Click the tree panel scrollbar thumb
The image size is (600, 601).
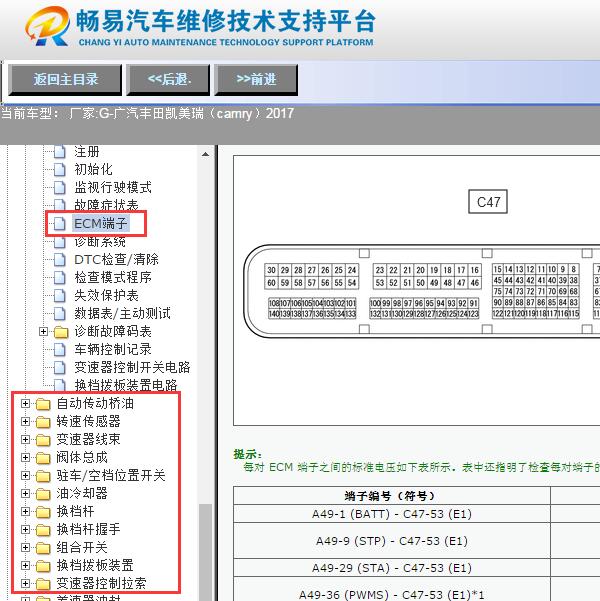[x=205, y=552]
